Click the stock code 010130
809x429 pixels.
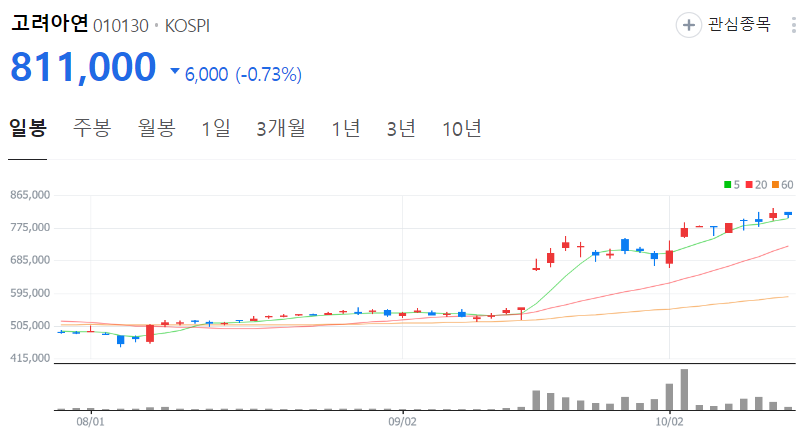point(121,26)
